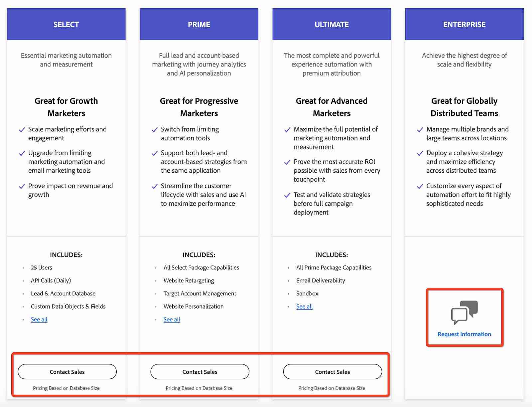Click Contact Sales under the PRIME plan
Screen dimensions: 532x407
199,372
